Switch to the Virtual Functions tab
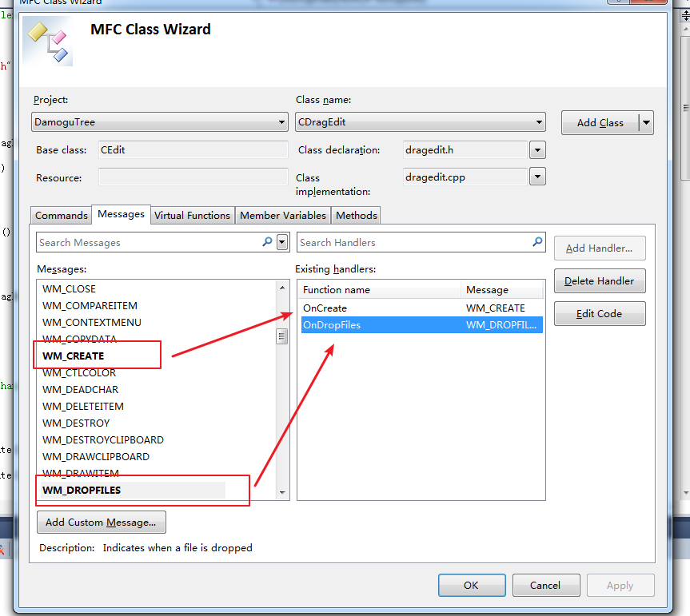The image size is (690, 616). pos(192,215)
